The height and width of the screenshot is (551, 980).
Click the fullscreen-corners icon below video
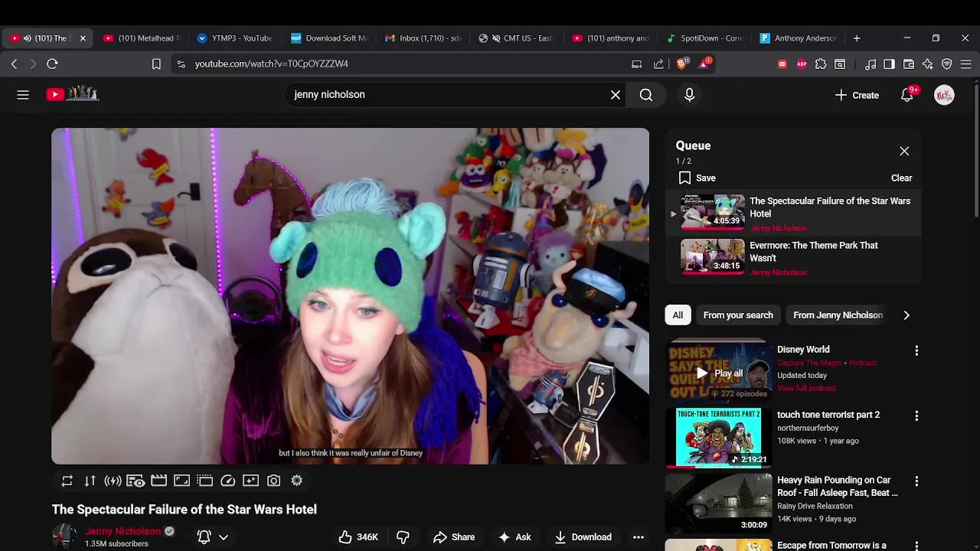tap(181, 481)
